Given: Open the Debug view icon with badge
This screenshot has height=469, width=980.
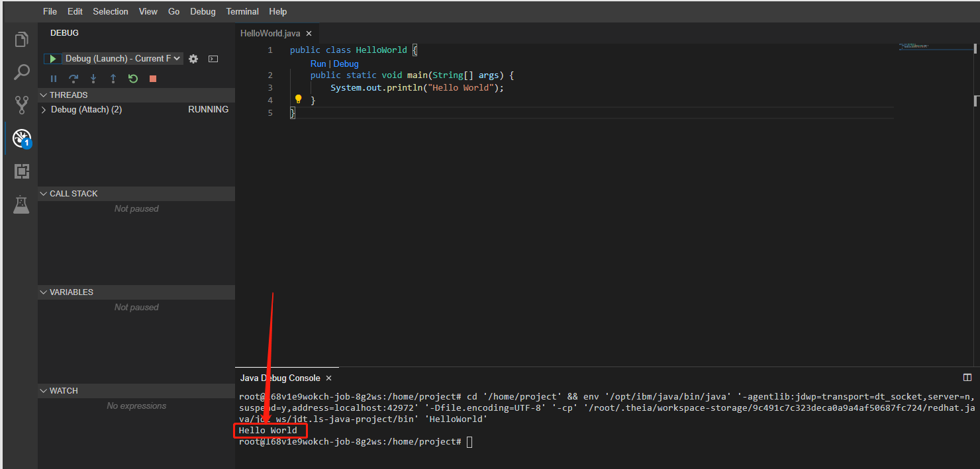Looking at the screenshot, I should [x=22, y=138].
